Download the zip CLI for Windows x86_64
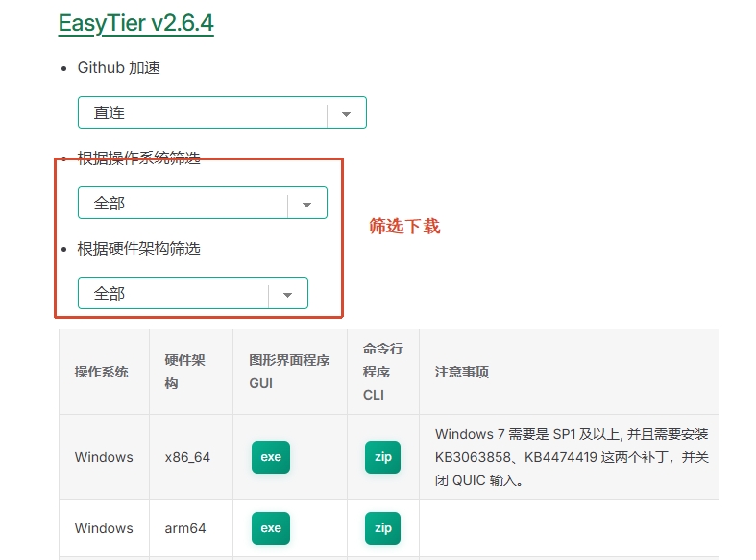Viewport: 756px width, 560px height. [383, 457]
